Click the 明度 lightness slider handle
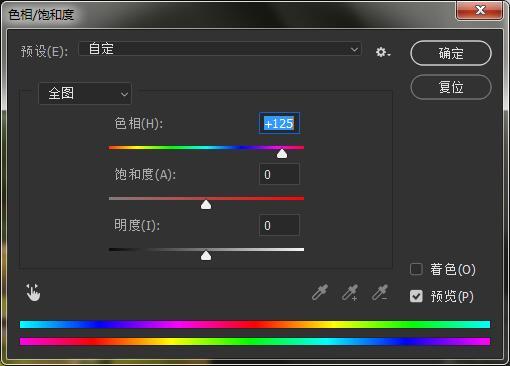510x366 pixels. [206, 255]
